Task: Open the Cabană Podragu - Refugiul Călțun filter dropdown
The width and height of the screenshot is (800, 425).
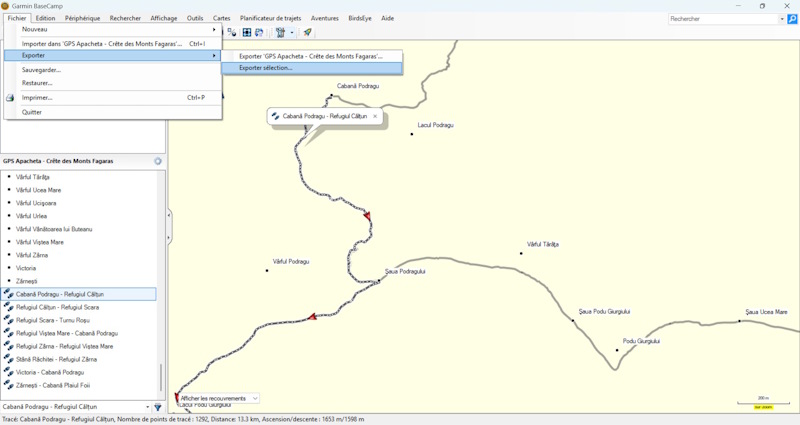Action: tap(147, 407)
